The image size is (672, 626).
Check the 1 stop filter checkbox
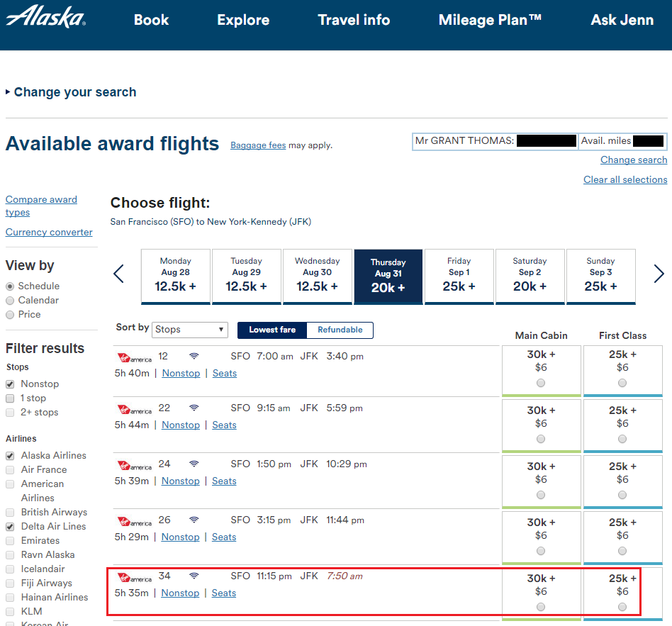[x=10, y=398]
